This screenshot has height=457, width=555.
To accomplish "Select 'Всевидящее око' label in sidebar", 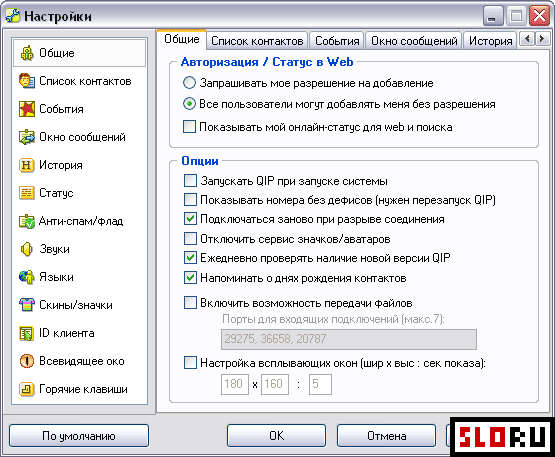I will pyautogui.click(x=82, y=361).
